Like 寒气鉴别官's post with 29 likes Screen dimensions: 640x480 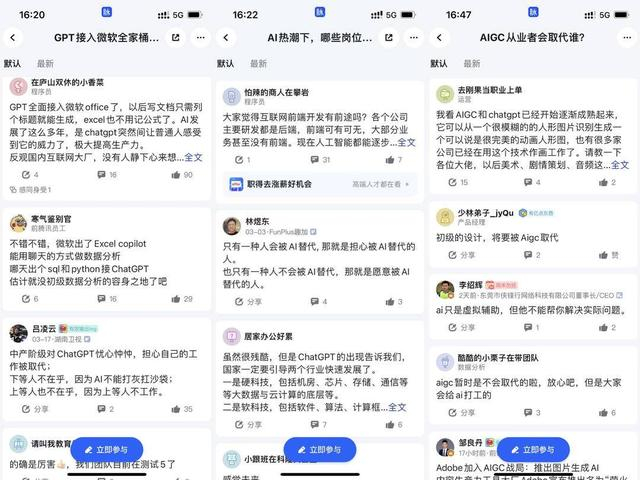(182, 299)
